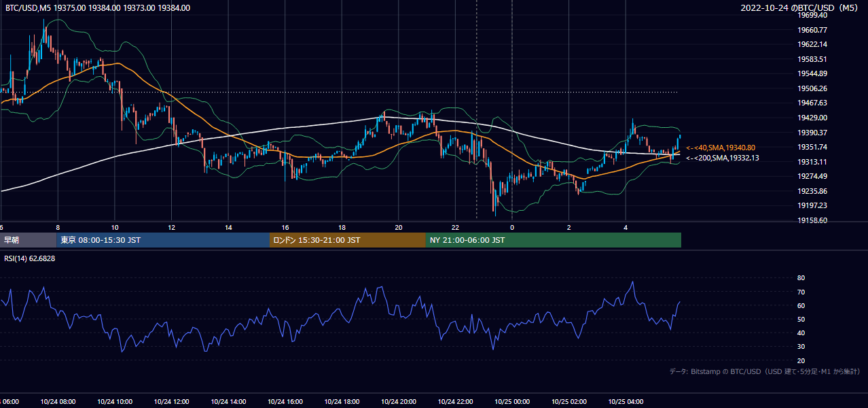Click the 10/25 04:00 date axis label
Image resolution: width=868 pixels, height=408 pixels.
(x=626, y=402)
